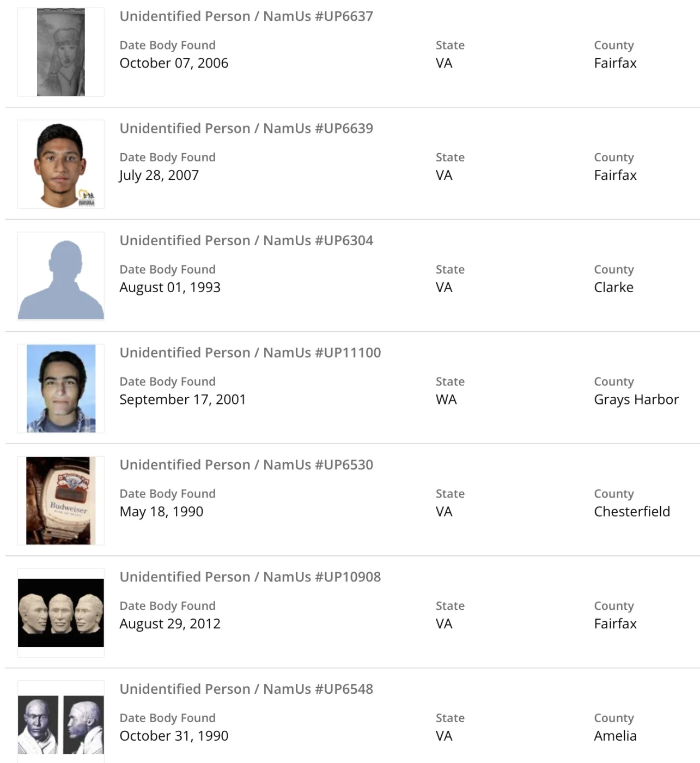Click the date August 29, 2012
The width and height of the screenshot is (700, 763).
170,624
